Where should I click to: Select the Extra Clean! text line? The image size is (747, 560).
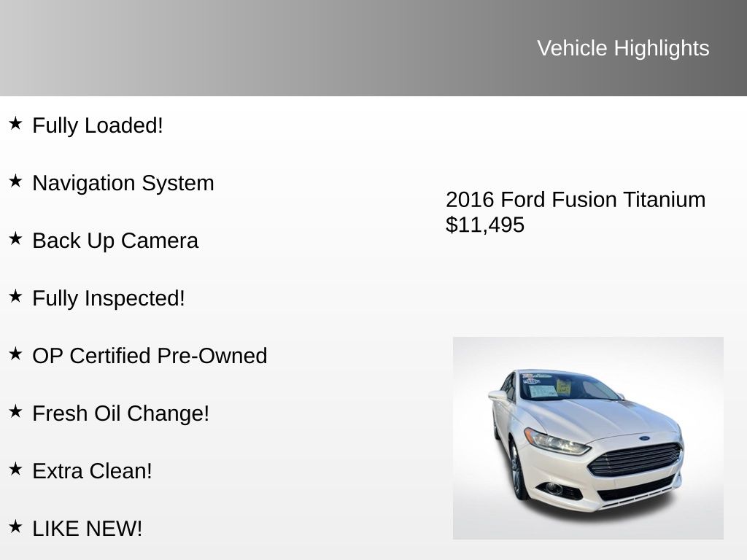point(92,471)
